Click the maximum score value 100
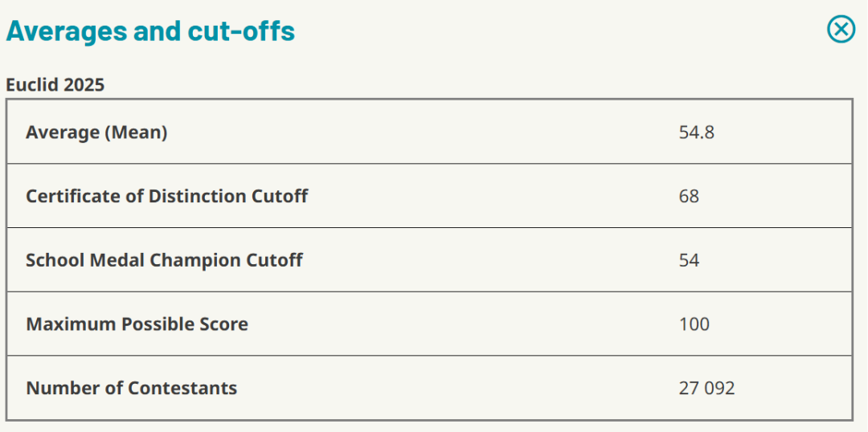Image resolution: width=868 pixels, height=432 pixels. pos(694,324)
